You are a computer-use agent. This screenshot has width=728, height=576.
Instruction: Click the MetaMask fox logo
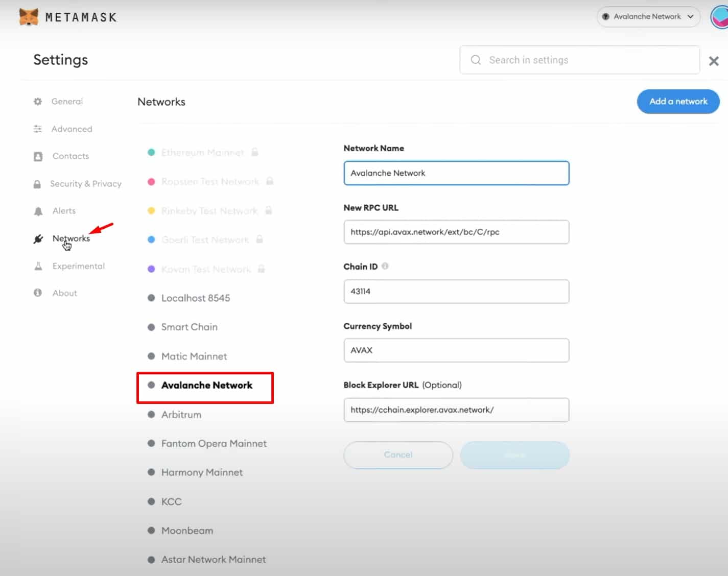point(29,17)
